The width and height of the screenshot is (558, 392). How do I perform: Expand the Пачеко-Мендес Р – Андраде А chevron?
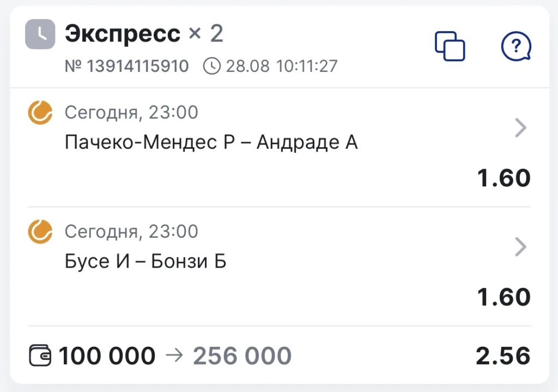click(520, 128)
